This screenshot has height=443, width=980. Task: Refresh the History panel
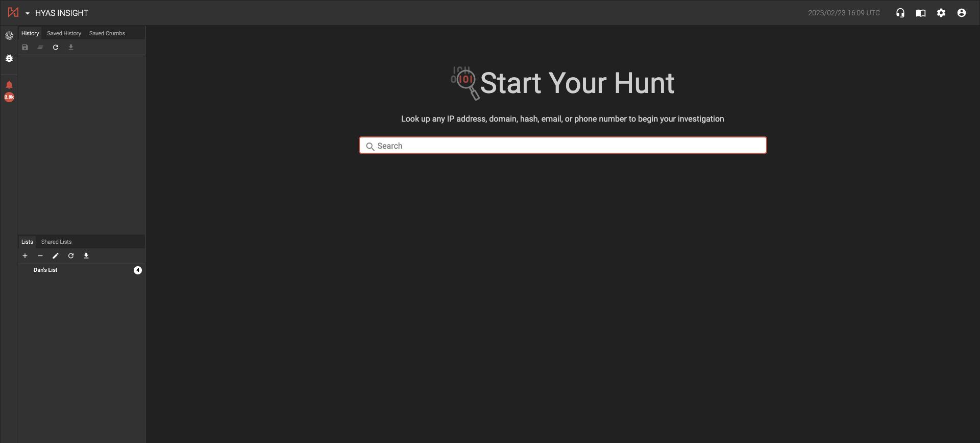56,48
